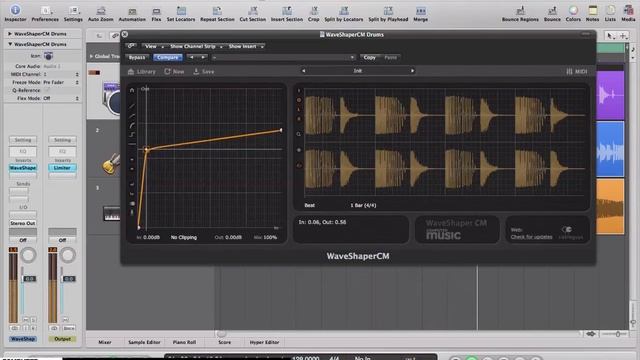Open the Piano Roll tab
640x360 pixels.
(184, 342)
